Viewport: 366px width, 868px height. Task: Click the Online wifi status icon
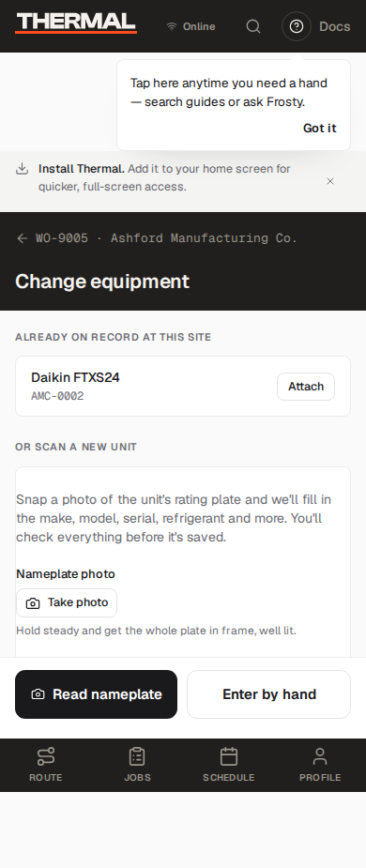[172, 26]
